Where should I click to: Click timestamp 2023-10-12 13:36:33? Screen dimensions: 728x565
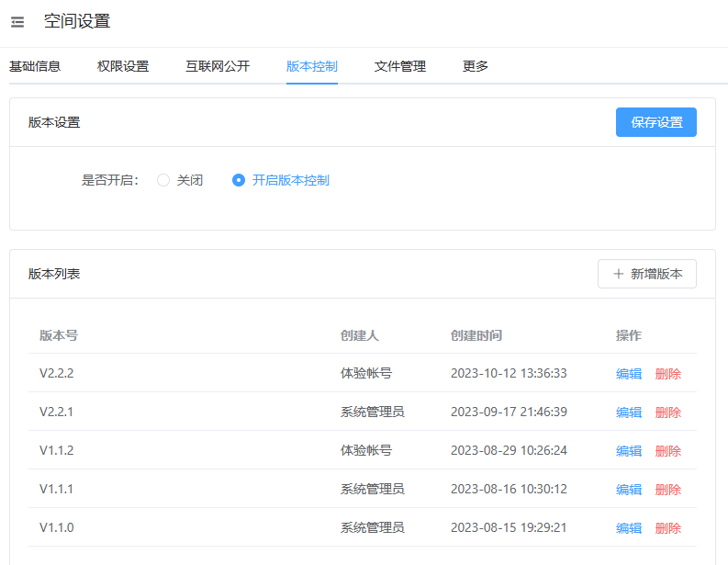[509, 373]
